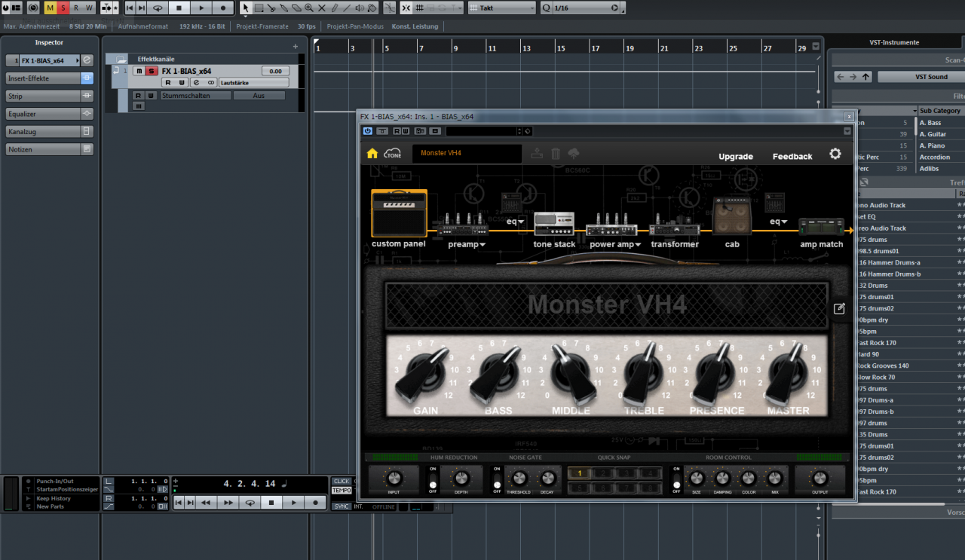Viewport: 965px width, 560px height.
Task: Toggle plugin power bypass button
Action: pos(368,131)
